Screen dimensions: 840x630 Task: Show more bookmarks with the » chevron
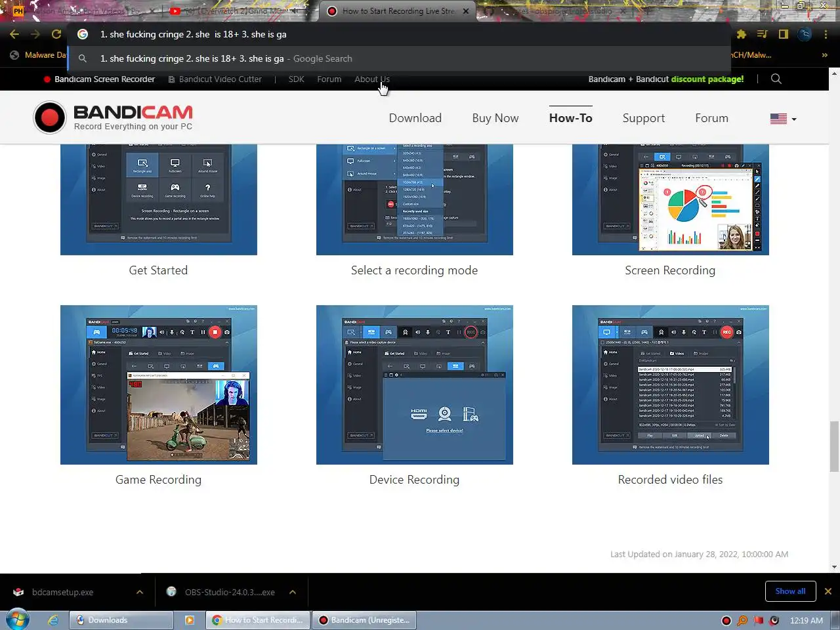coord(824,55)
